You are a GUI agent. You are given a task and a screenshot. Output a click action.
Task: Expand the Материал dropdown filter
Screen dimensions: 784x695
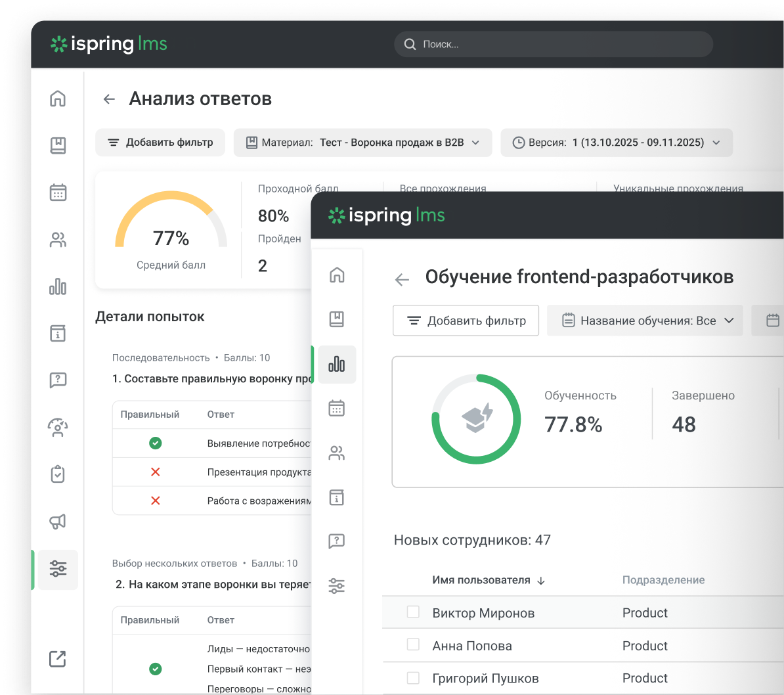(x=362, y=143)
